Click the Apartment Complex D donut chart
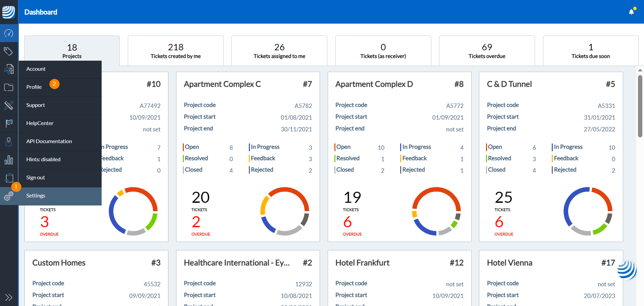This screenshot has width=644, height=306. pos(436,211)
